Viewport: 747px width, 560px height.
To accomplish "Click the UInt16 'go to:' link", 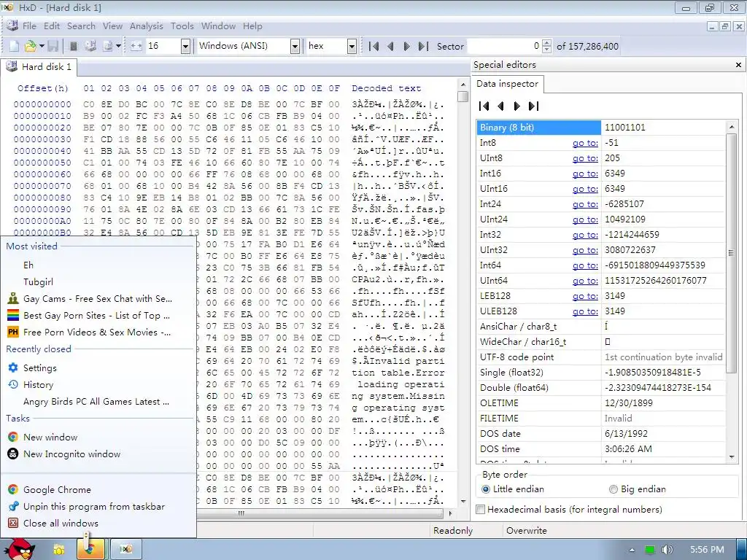I will [585, 189].
